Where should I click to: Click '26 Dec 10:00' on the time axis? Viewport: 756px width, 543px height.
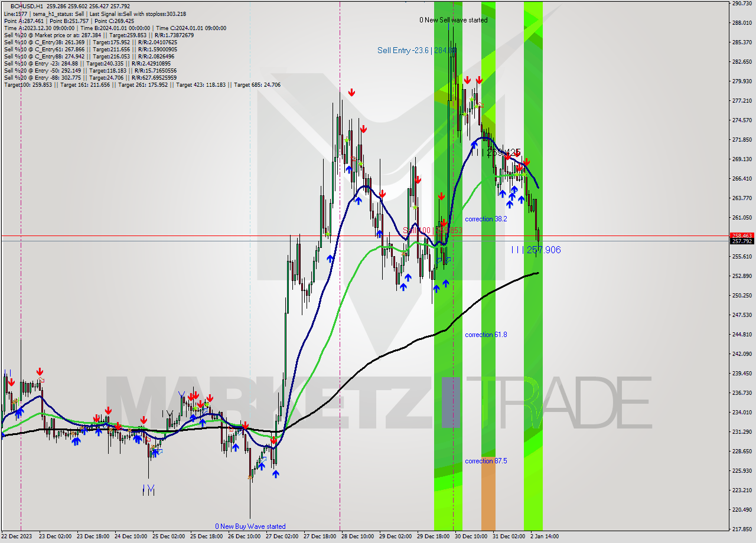246,537
